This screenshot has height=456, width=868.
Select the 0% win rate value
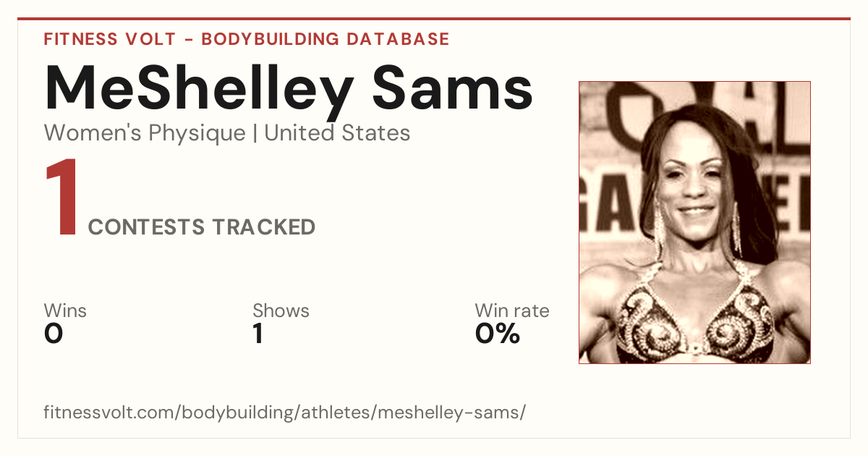498,334
